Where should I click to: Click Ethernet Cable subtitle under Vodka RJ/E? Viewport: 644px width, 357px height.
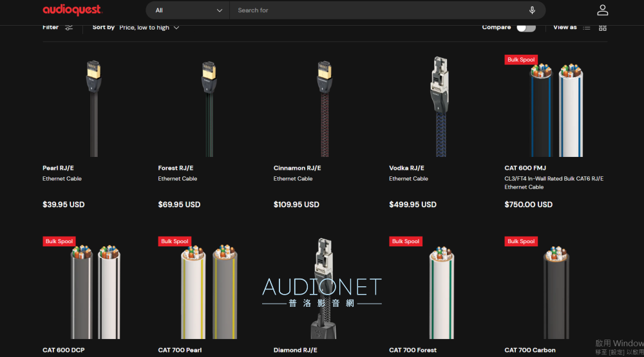pos(409,179)
